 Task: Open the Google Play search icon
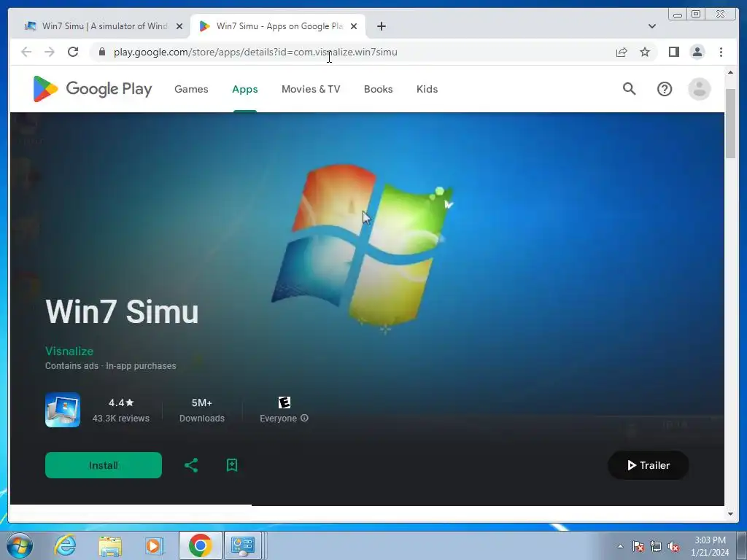click(630, 88)
